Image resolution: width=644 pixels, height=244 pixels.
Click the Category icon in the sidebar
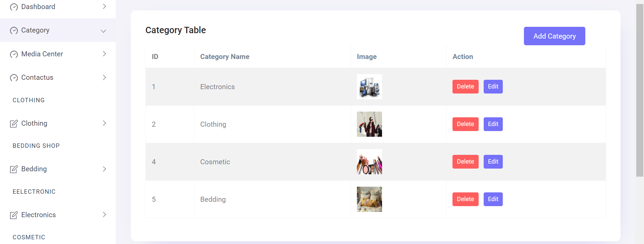tap(14, 30)
